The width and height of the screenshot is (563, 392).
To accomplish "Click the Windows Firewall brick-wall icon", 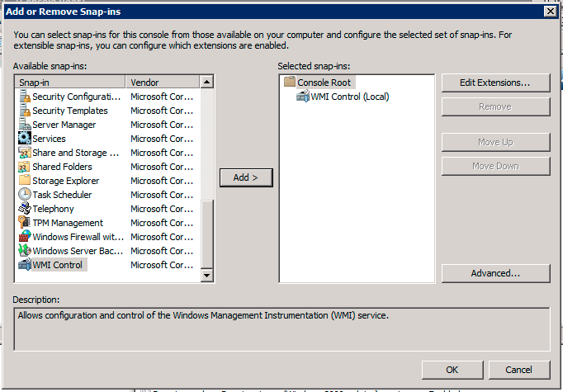I will point(25,237).
